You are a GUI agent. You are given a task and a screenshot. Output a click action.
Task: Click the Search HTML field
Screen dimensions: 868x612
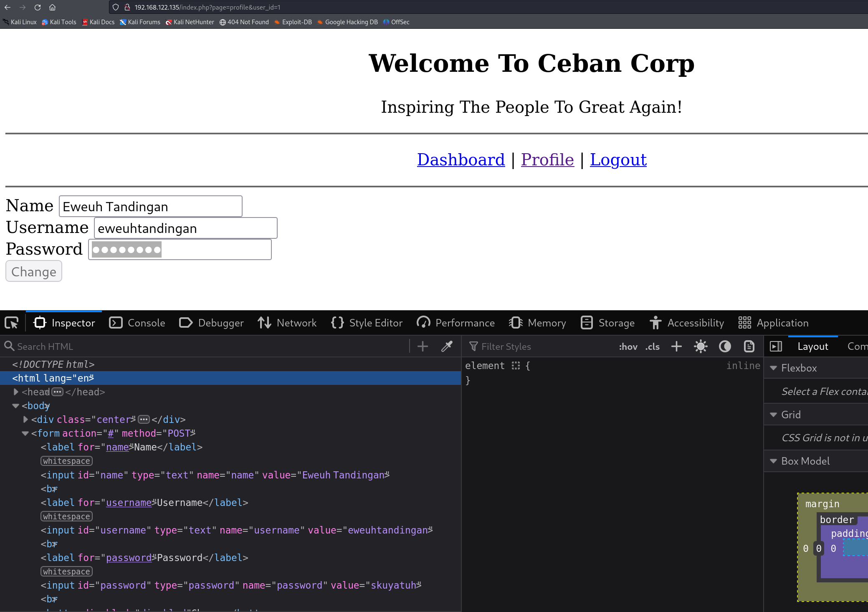coord(209,346)
